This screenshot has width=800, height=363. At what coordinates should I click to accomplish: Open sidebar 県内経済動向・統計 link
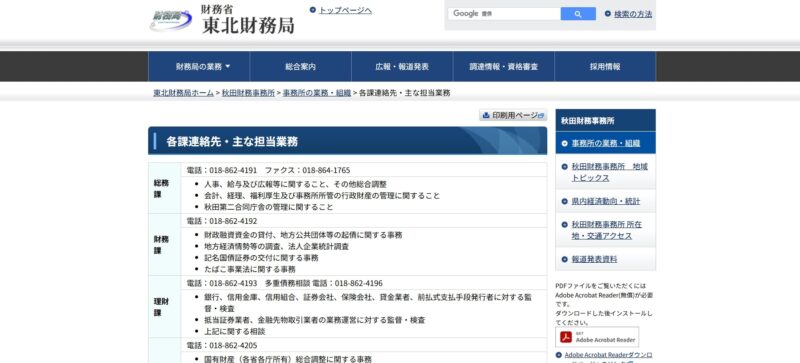click(606, 201)
